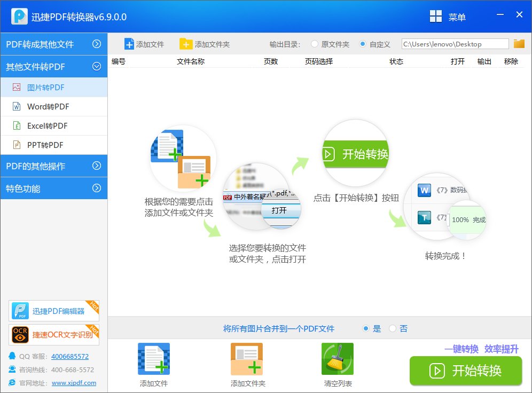532x393 pixels.
Task: Select Word转PDF in the sidebar
Action: (54, 106)
